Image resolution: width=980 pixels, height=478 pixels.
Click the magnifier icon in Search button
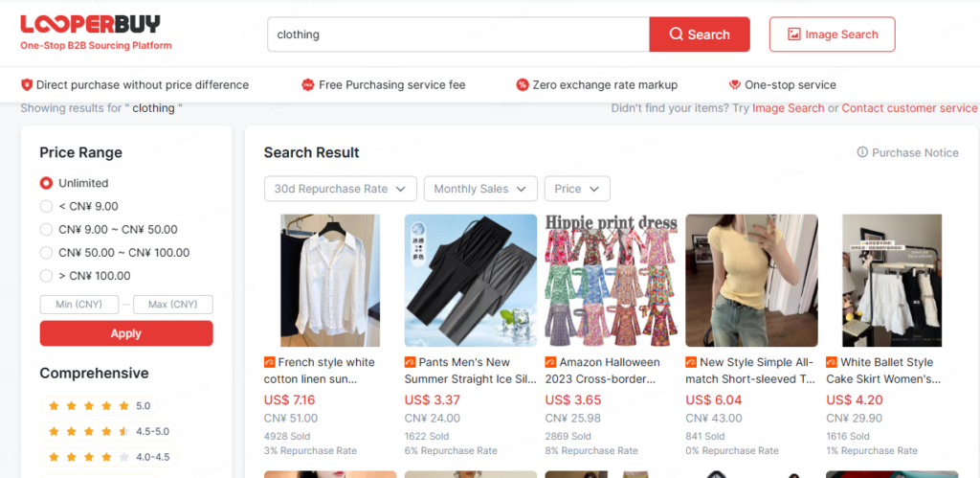pyautogui.click(x=677, y=34)
